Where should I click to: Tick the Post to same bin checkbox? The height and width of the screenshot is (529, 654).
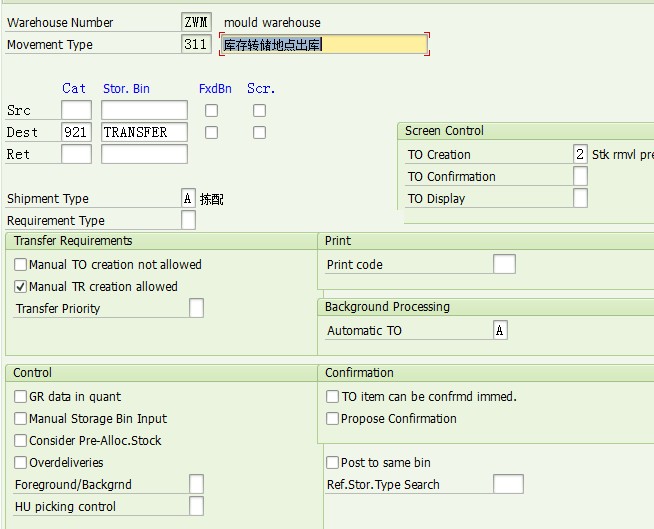tap(333, 463)
